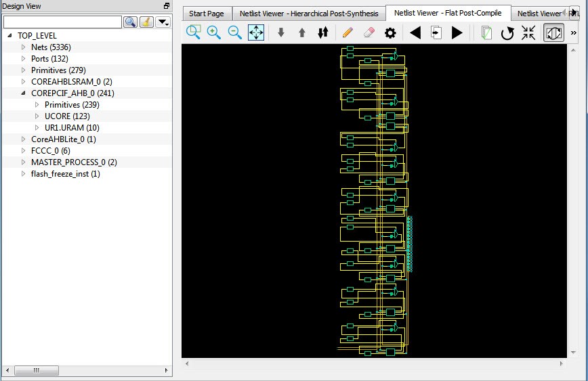588x381 pixels.
Task: Click the Design View search button
Action: [x=130, y=22]
